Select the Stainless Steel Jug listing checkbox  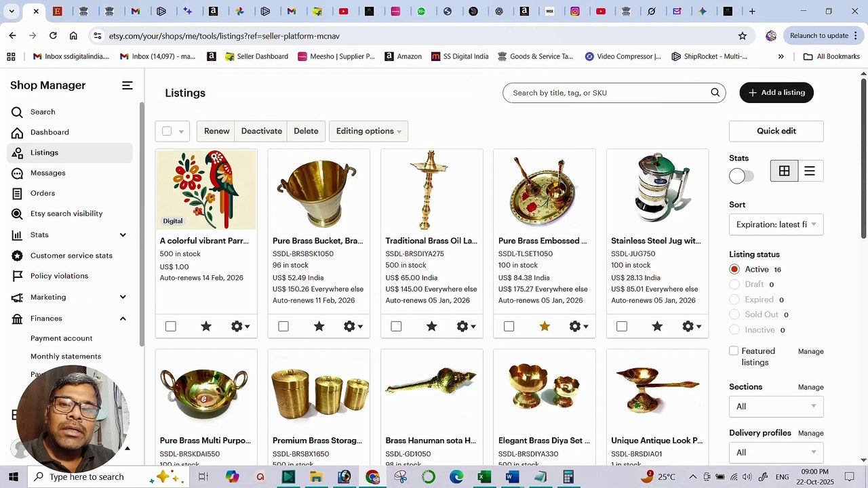point(622,327)
